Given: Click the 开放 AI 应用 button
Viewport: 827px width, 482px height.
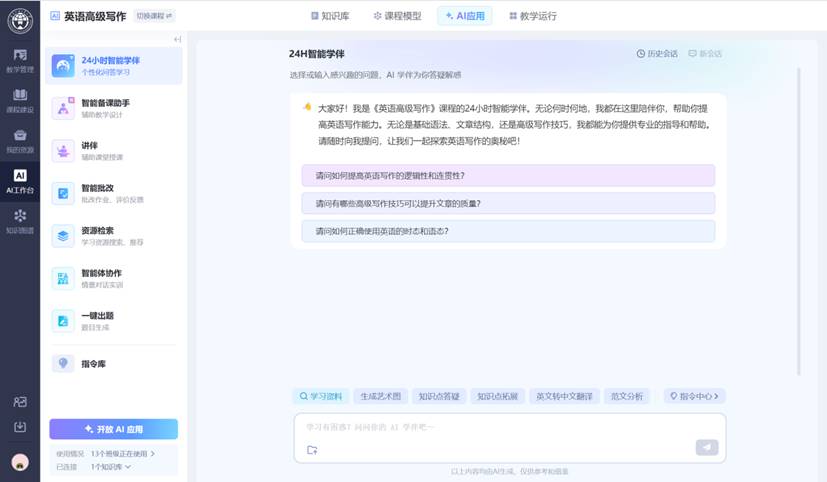Looking at the screenshot, I should (113, 429).
